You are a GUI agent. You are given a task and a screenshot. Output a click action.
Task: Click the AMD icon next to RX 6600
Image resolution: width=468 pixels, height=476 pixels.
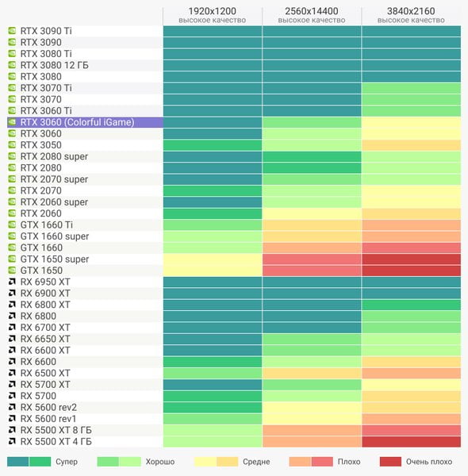pyautogui.click(x=12, y=362)
